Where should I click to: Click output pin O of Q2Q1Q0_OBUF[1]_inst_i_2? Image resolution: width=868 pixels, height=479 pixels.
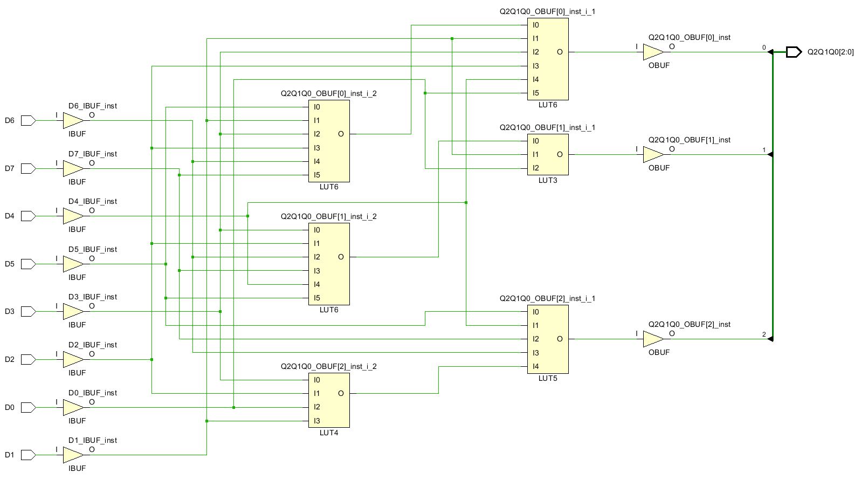pyautogui.click(x=341, y=257)
